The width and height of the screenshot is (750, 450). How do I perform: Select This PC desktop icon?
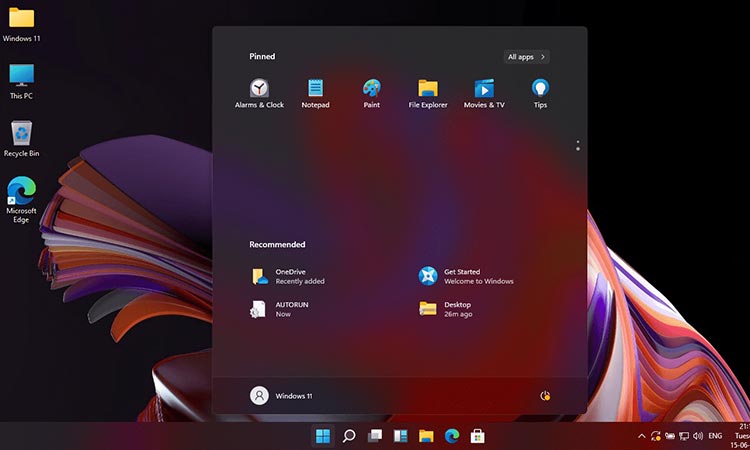pyautogui.click(x=22, y=82)
